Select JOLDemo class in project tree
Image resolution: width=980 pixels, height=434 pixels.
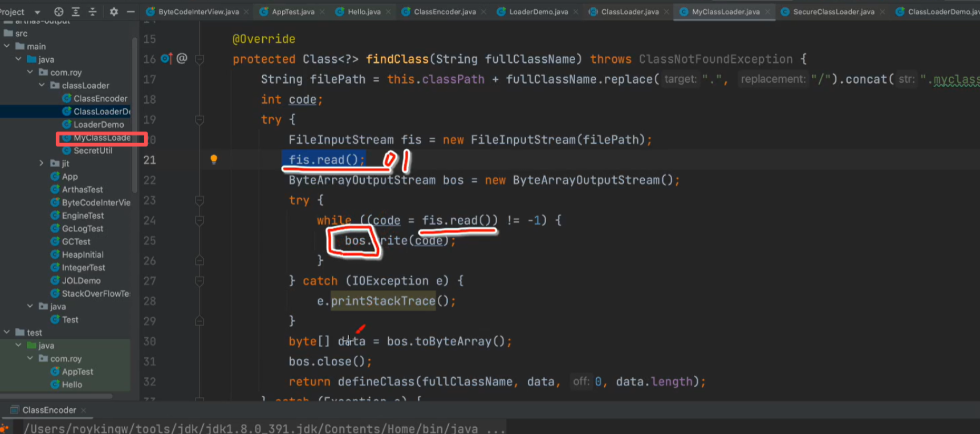point(81,281)
